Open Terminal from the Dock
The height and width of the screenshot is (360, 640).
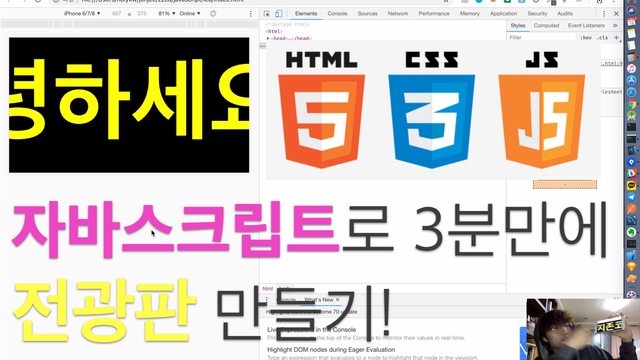tap(631, 127)
